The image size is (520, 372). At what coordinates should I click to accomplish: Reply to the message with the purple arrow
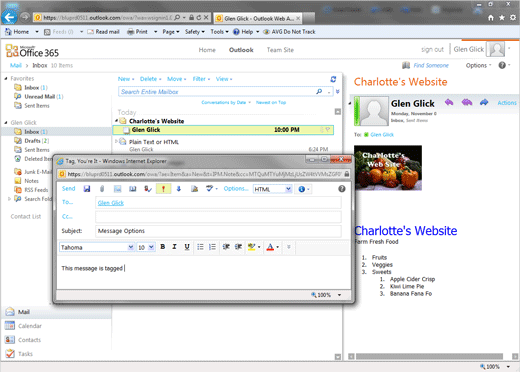point(449,102)
